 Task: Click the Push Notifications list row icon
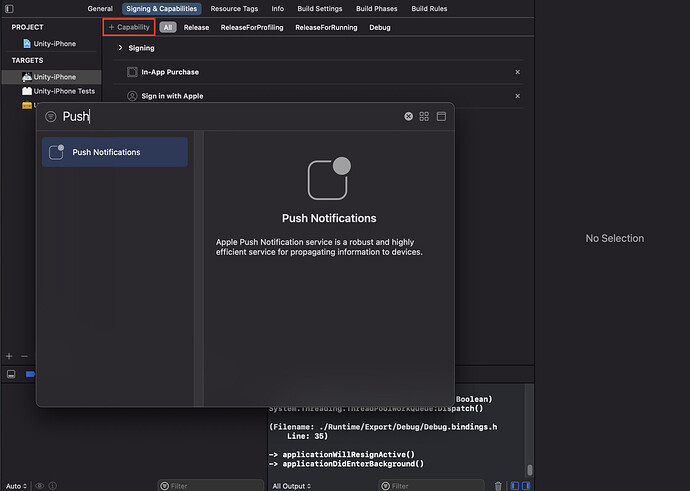click(56, 152)
